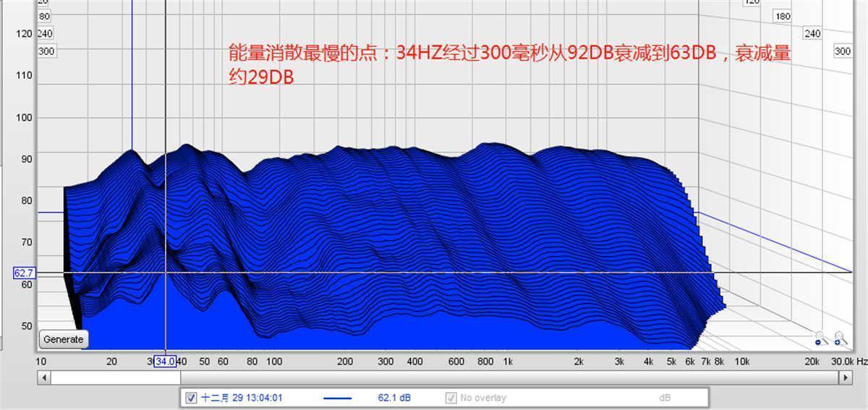Click the 1k mark on frequency axis
Image resolution: width=868 pixels, height=410 pixels.
point(508,361)
